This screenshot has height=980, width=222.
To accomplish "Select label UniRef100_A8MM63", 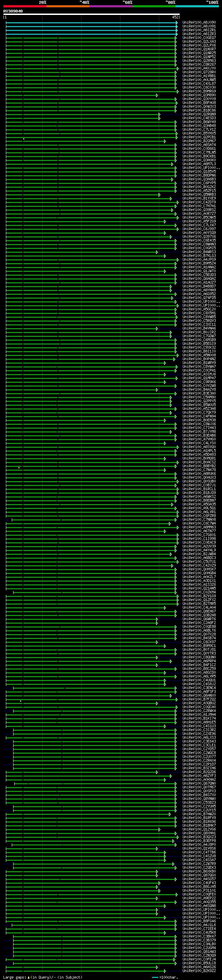I will pos(199,527).
